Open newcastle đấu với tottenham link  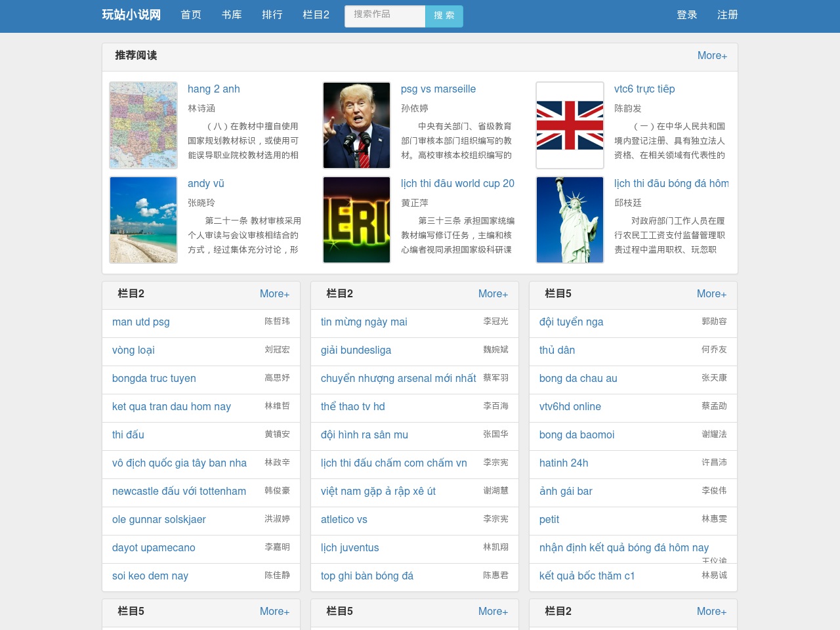tap(179, 492)
